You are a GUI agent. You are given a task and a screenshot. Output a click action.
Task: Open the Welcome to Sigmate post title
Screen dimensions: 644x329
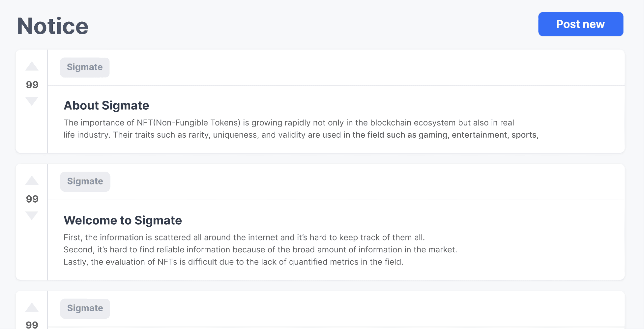(122, 220)
